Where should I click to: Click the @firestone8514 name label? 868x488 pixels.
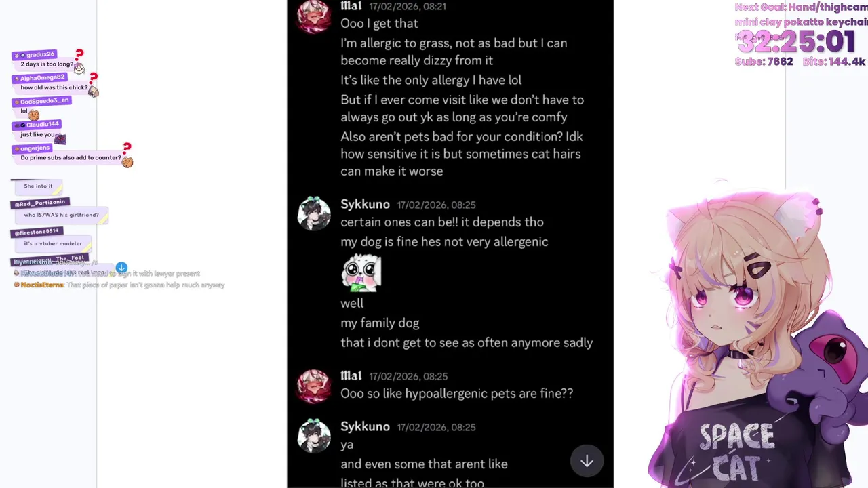37,232
